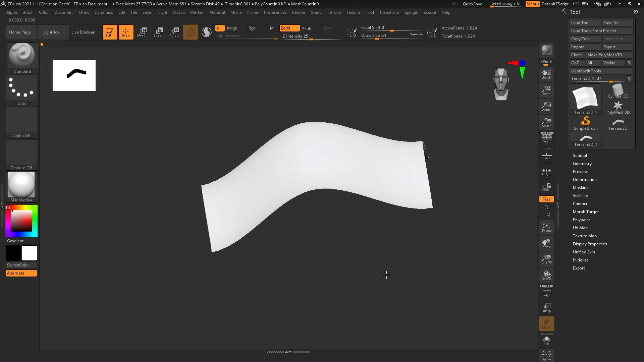Expand the Morph Target subpalette
The image size is (644, 362).
point(585,212)
